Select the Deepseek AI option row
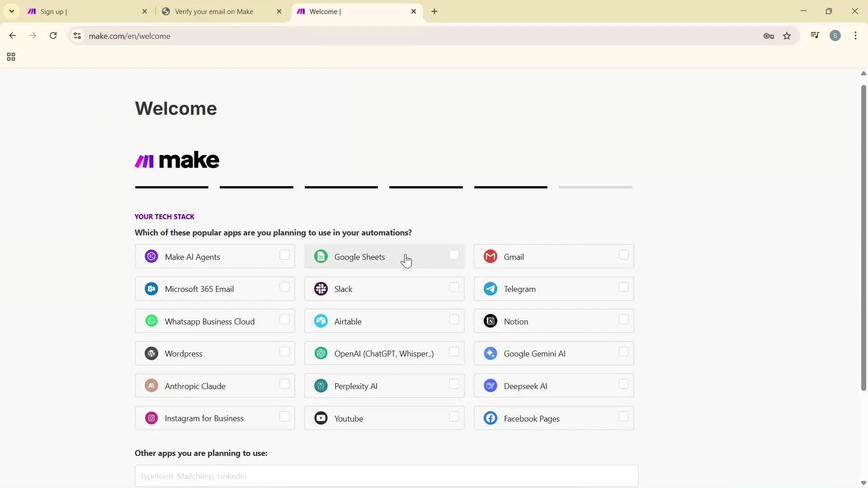This screenshot has height=488, width=868. pos(554,385)
